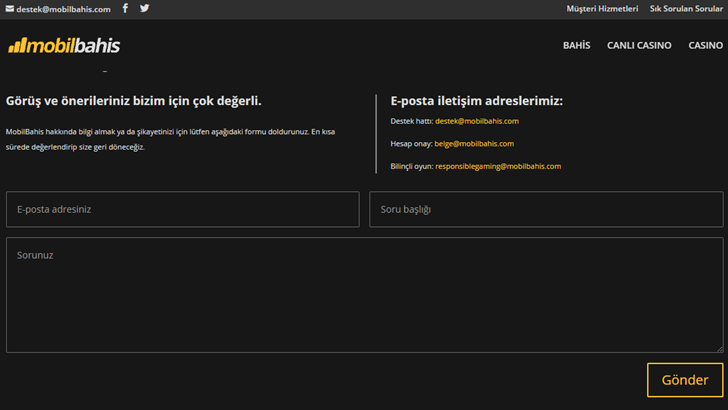Go to the BAHİS menu item
Screen dimensions: 728x410
577,46
